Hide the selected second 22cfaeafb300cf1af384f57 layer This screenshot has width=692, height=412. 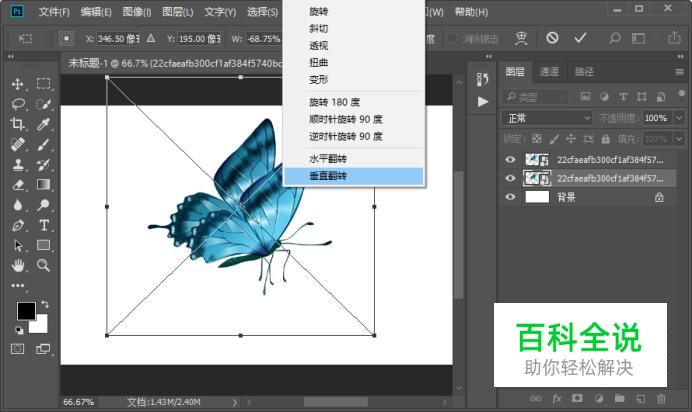(510, 178)
